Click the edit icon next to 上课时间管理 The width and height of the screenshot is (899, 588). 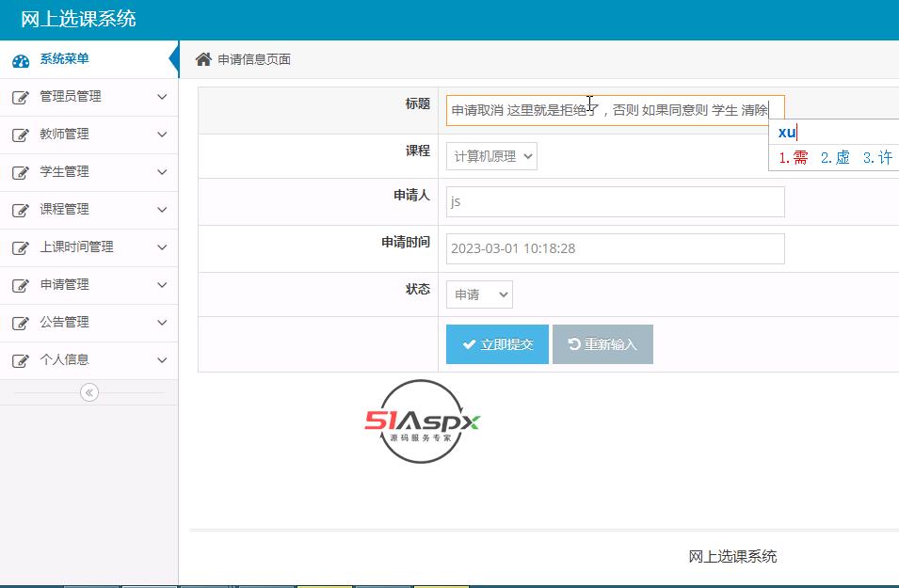tap(21, 248)
